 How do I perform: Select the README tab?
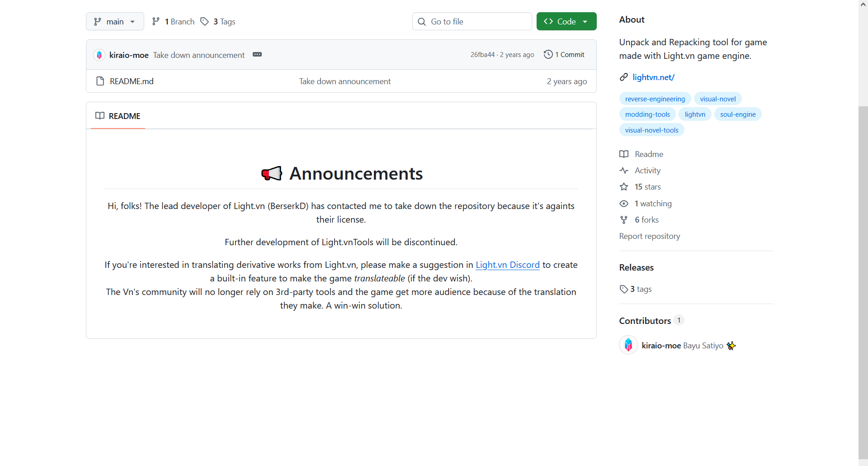point(118,116)
